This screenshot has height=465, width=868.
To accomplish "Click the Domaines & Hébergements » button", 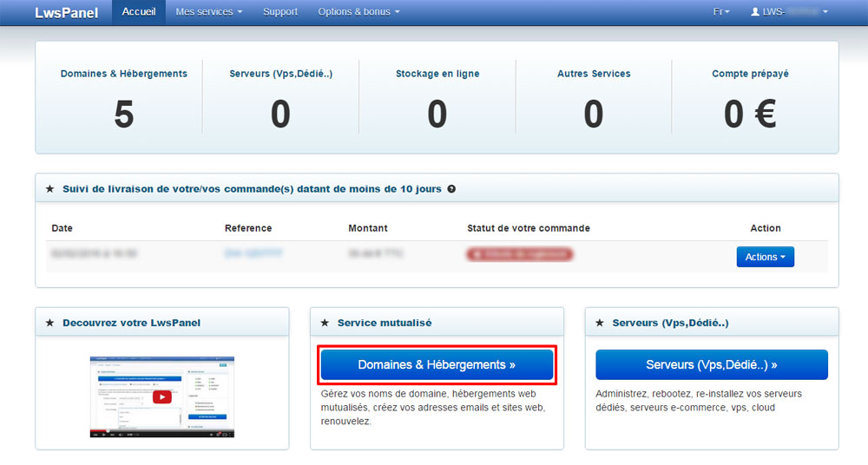I will pos(437,365).
